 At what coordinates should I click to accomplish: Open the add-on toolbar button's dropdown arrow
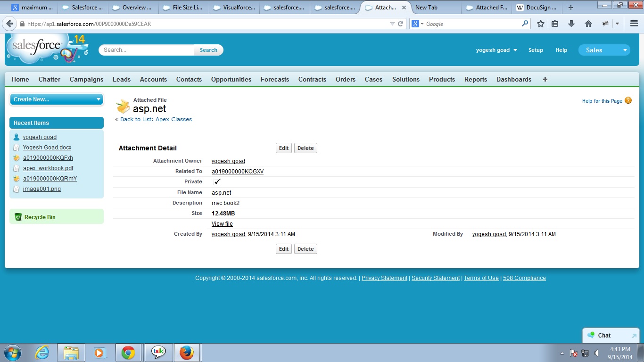(617, 24)
